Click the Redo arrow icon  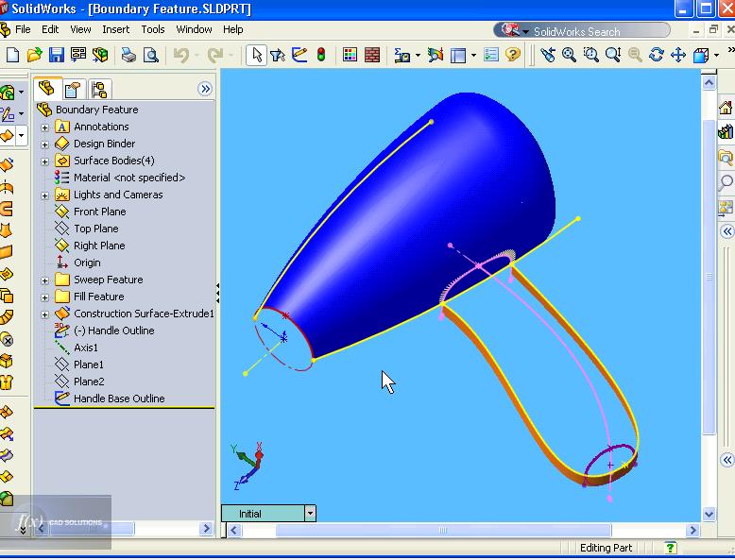(215, 56)
